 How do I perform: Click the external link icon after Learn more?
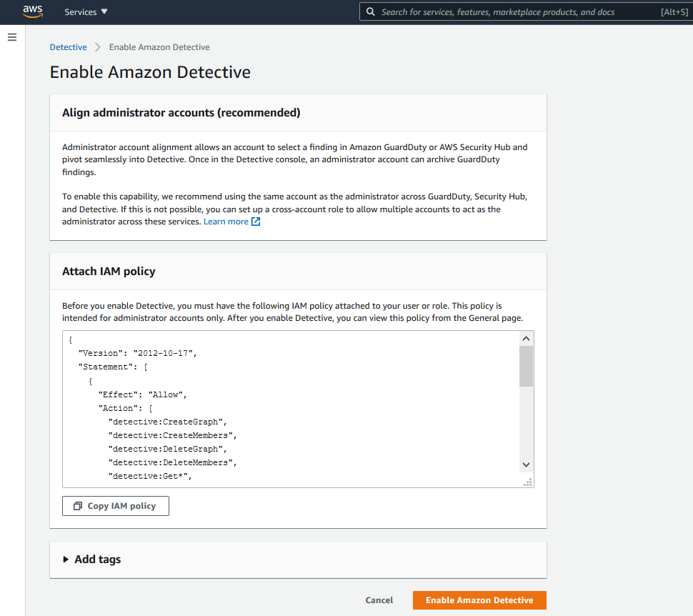[x=256, y=222]
